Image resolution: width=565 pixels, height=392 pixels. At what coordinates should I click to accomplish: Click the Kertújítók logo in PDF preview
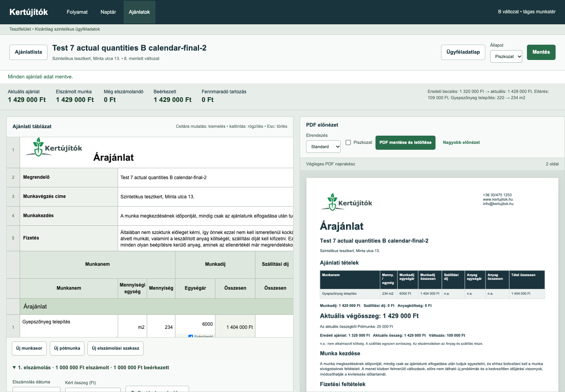pyautogui.click(x=347, y=202)
